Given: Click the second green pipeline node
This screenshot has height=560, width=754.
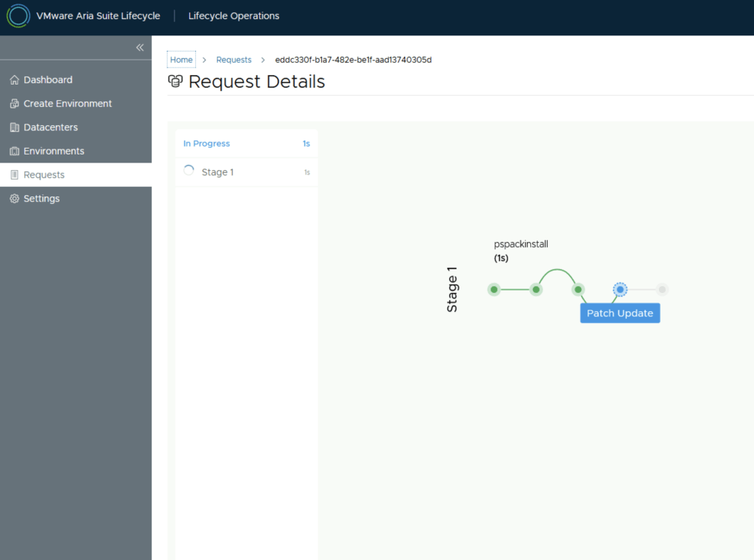Looking at the screenshot, I should [537, 290].
